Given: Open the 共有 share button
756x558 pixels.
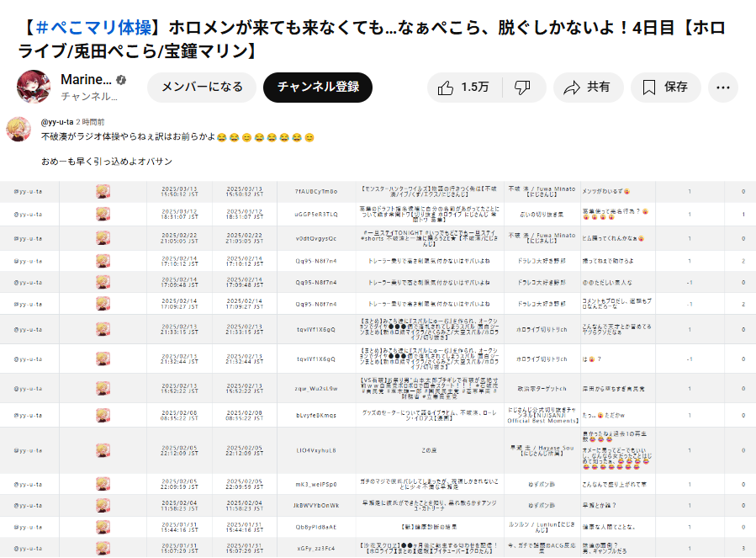Looking at the screenshot, I should pyautogui.click(x=588, y=88).
